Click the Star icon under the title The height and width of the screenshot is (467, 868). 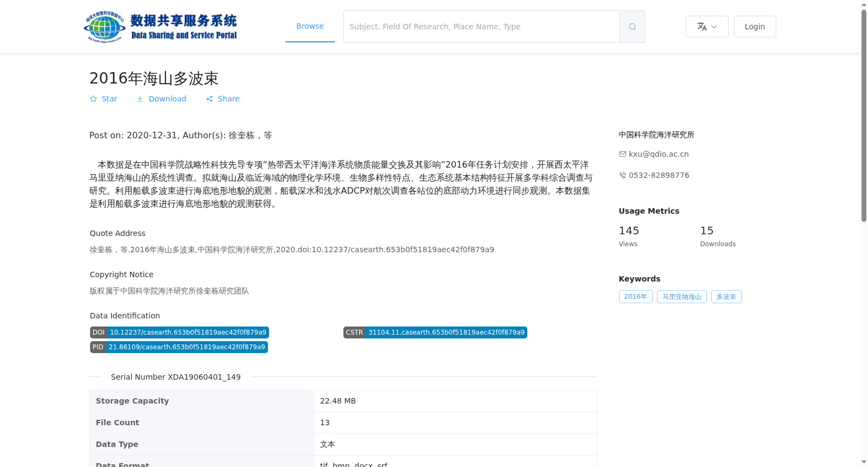pyautogui.click(x=93, y=99)
